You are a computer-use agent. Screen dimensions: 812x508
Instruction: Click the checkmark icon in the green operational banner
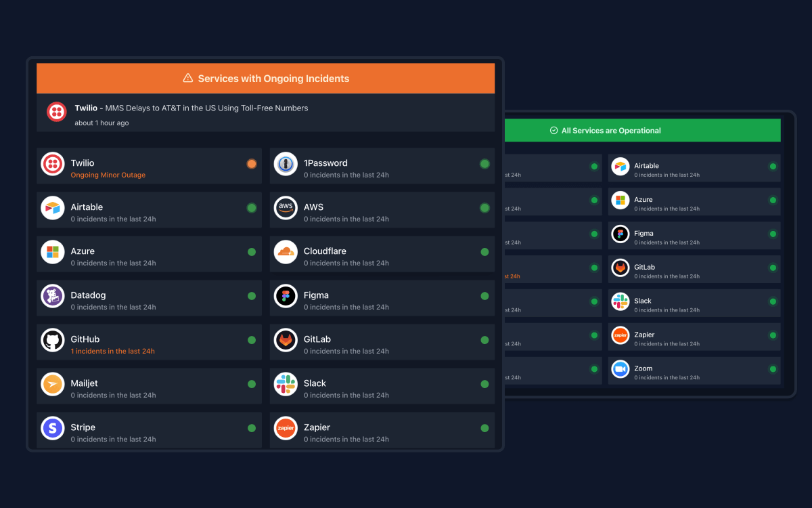click(x=554, y=131)
